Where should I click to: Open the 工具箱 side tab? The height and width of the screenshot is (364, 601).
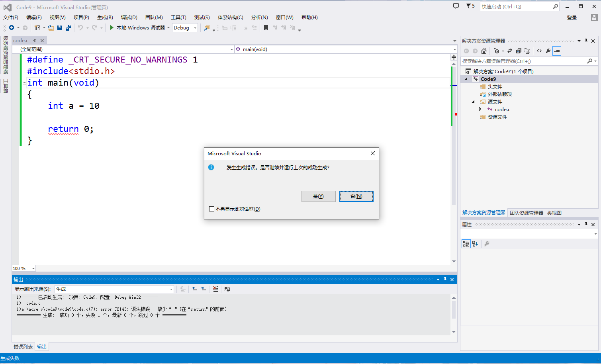tap(6, 86)
